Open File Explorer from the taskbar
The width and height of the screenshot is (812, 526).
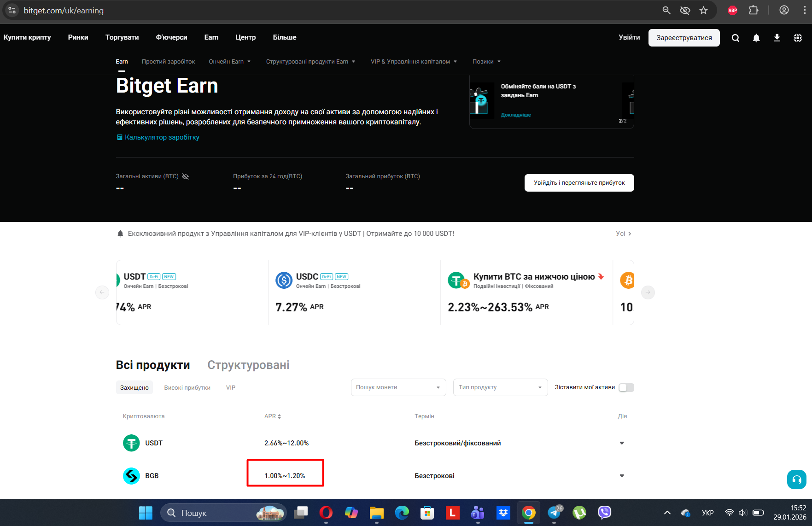tap(377, 513)
